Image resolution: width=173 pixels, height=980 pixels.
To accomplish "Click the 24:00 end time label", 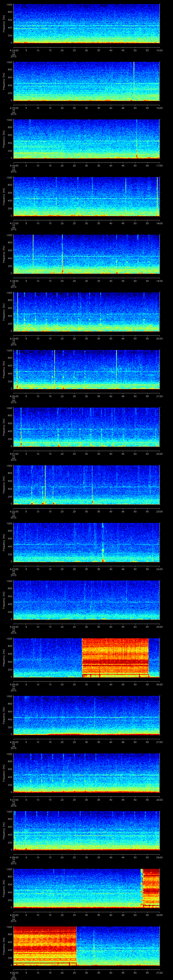I will [x=160, y=569].
